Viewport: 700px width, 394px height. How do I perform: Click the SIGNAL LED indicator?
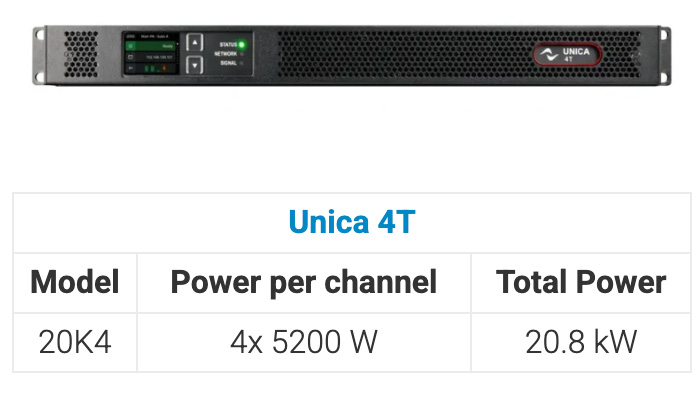tap(242, 63)
